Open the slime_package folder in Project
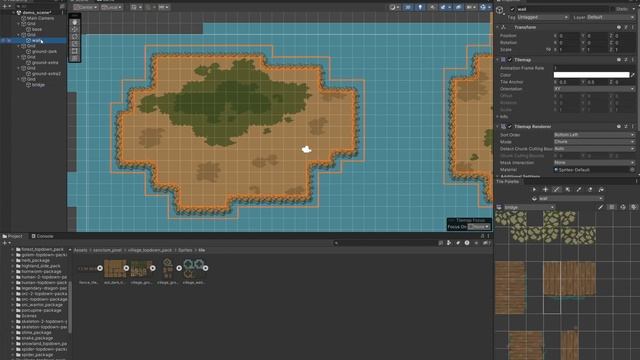Screen dimensions: 640x360 pyautogui.click(x=36, y=333)
